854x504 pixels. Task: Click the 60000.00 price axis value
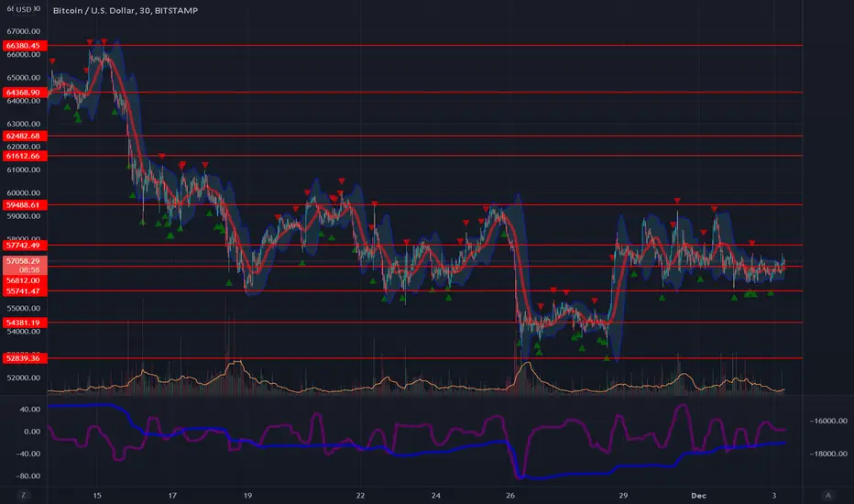[24, 192]
